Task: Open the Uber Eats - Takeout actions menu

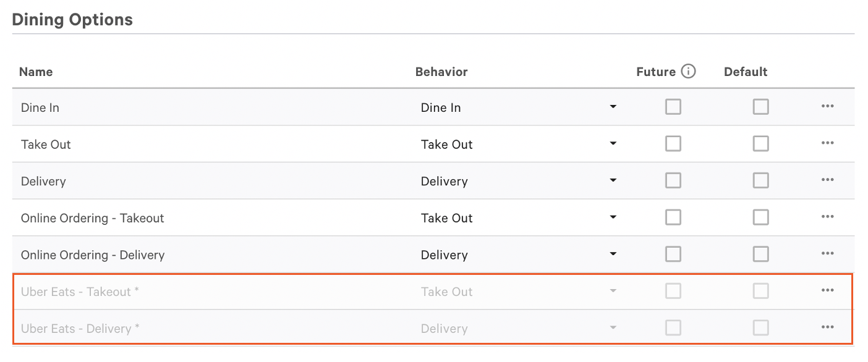Action: coord(827,290)
